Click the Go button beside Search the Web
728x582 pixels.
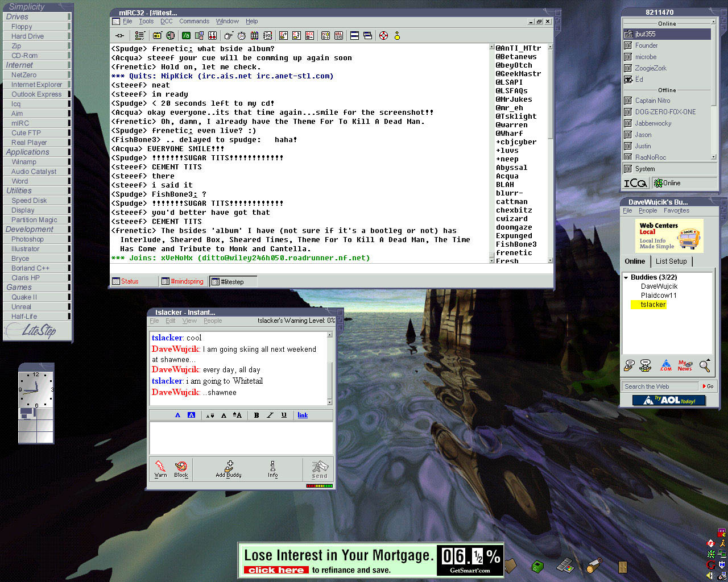coord(708,386)
